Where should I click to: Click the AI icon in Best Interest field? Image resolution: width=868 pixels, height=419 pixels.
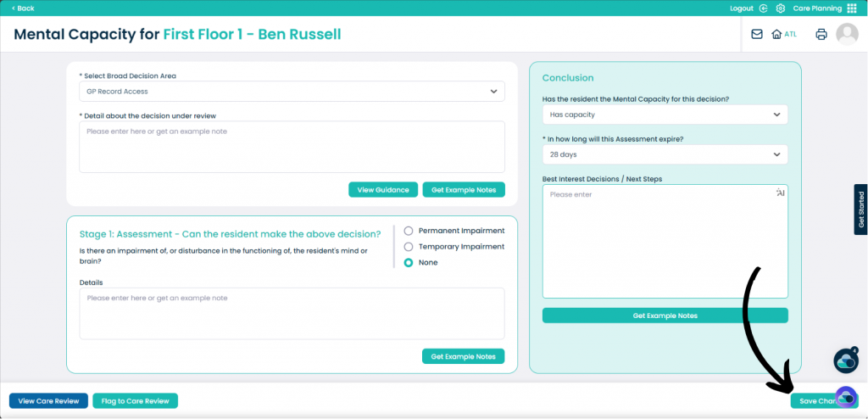[780, 193]
